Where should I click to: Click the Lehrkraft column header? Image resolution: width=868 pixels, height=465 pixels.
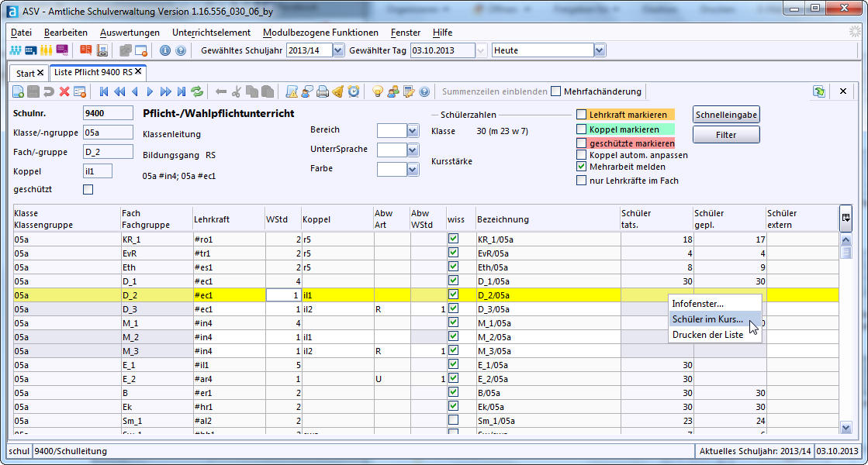229,219
